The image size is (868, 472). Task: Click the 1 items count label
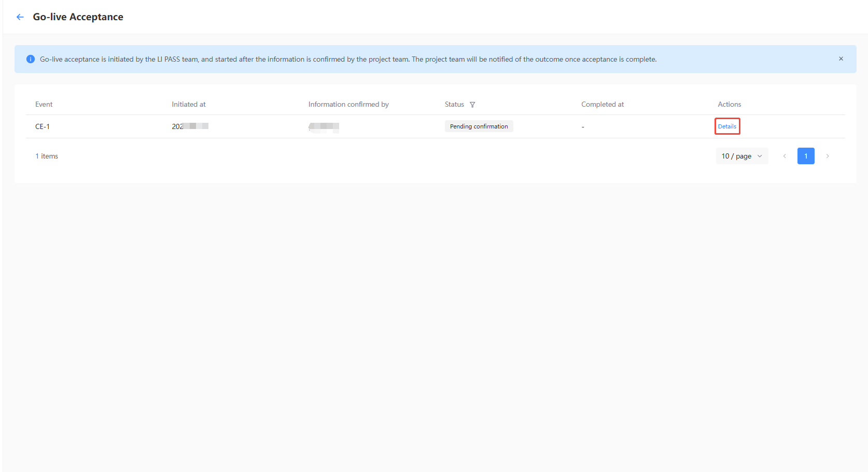point(47,156)
